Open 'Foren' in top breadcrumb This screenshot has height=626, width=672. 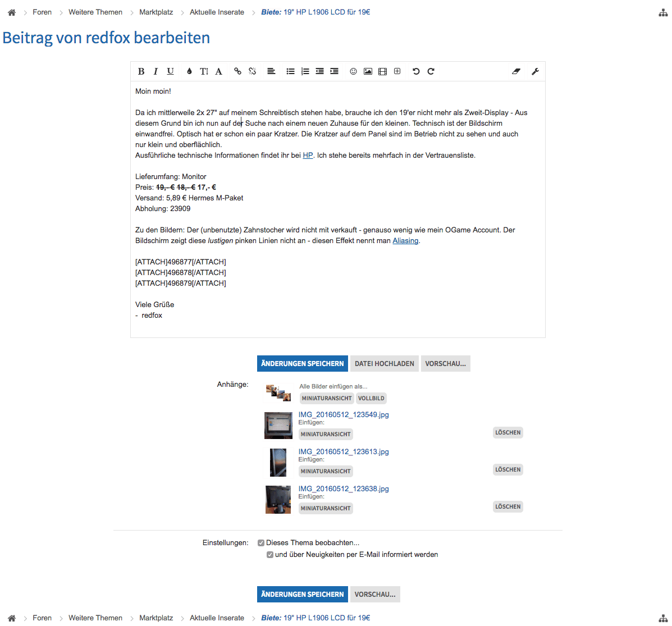(42, 12)
